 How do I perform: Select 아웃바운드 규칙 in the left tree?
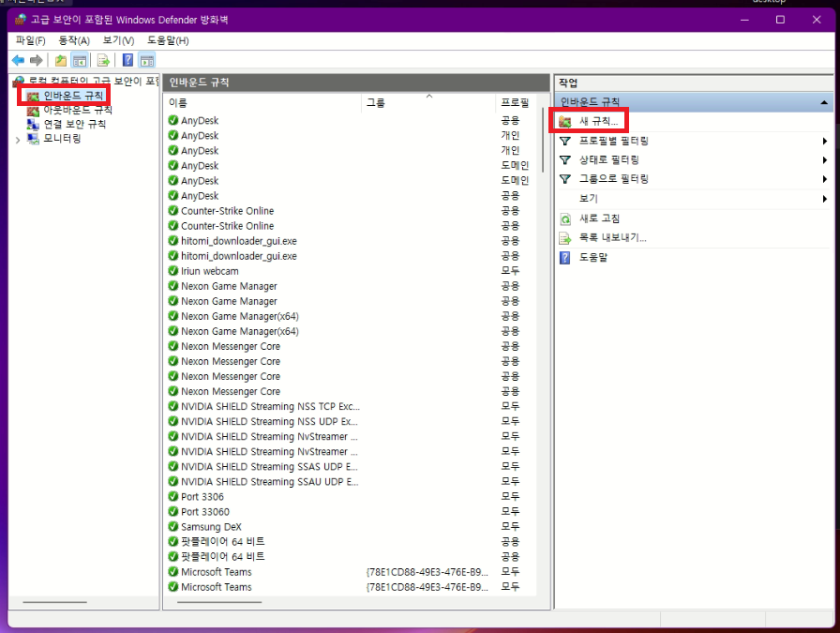78,110
